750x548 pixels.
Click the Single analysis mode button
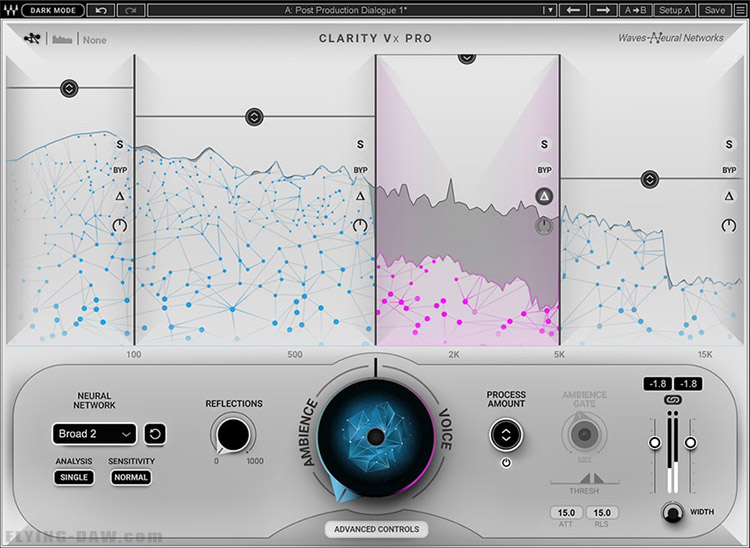(x=74, y=477)
